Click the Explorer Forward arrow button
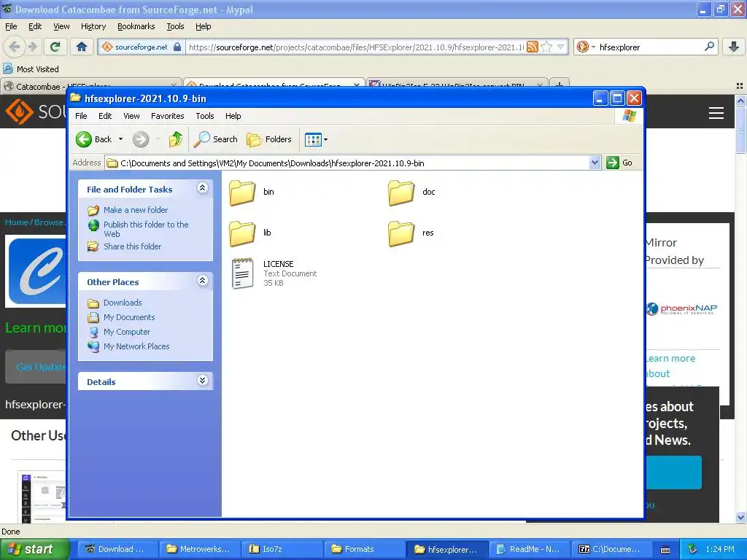This screenshot has width=747, height=560. (141, 139)
